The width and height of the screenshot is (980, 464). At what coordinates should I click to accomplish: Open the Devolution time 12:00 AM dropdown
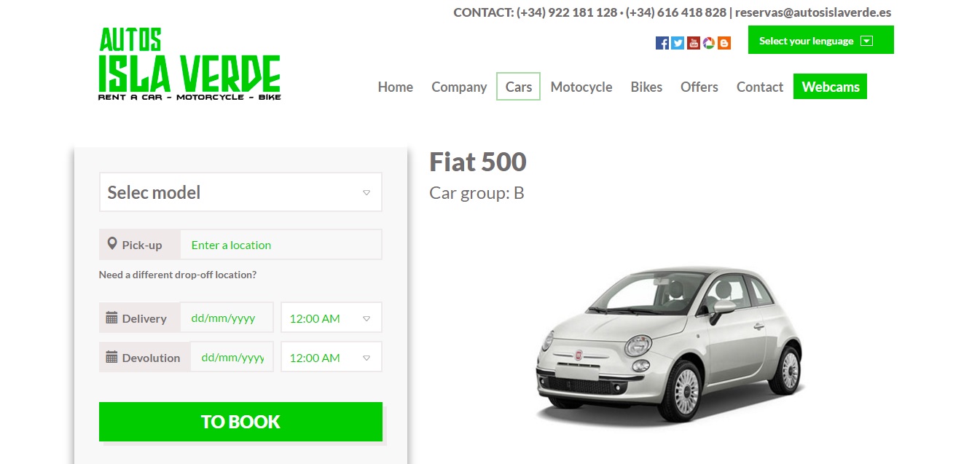(x=332, y=357)
